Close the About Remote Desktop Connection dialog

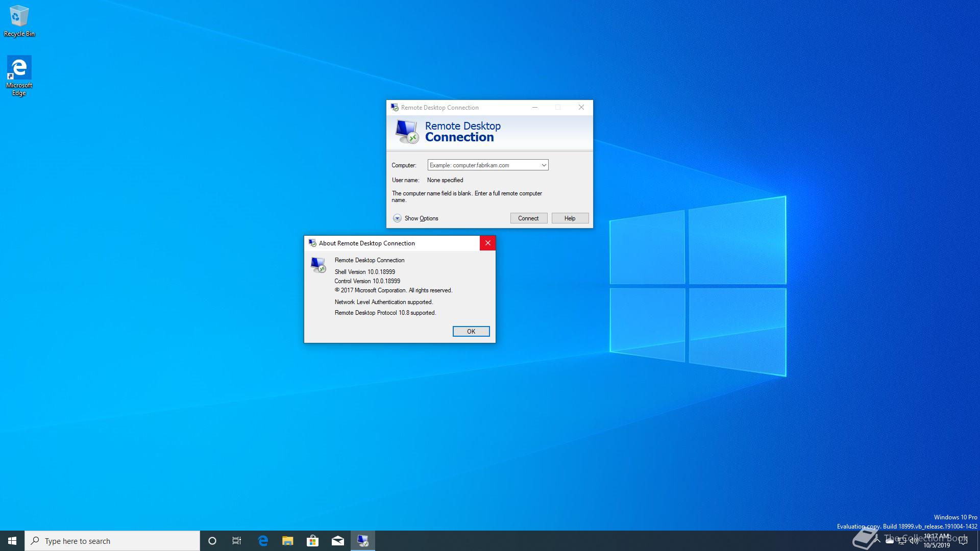[x=487, y=243]
